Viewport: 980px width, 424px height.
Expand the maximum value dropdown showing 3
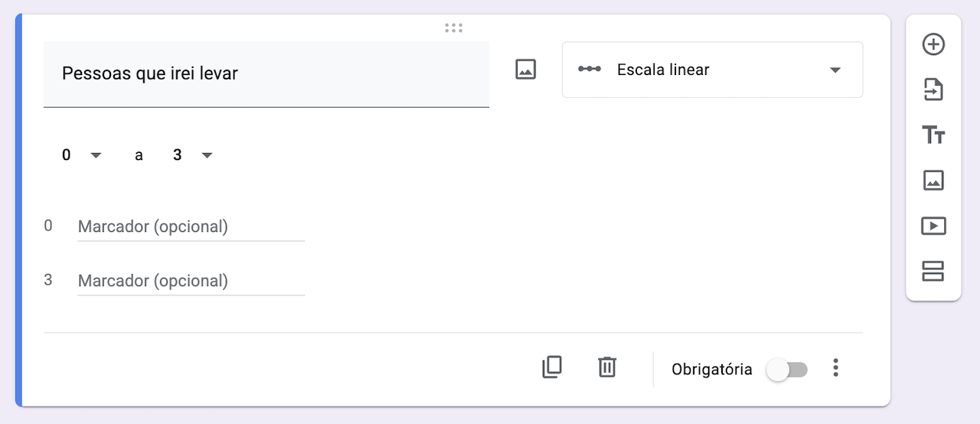tap(192, 155)
